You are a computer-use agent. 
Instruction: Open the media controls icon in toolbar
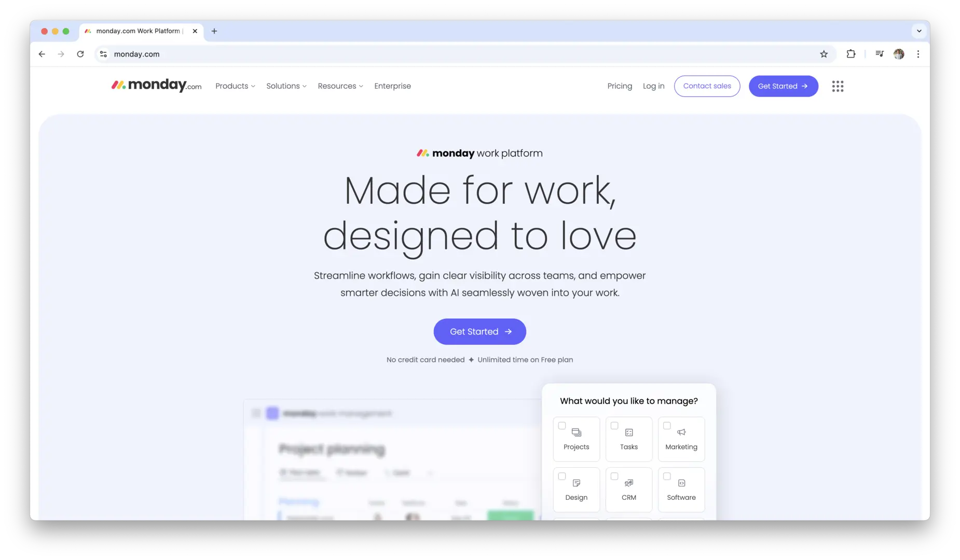879,54
